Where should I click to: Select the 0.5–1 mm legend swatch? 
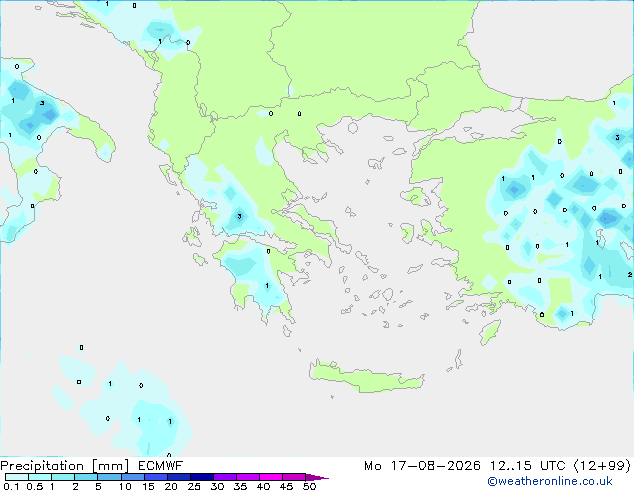[x=40, y=477]
